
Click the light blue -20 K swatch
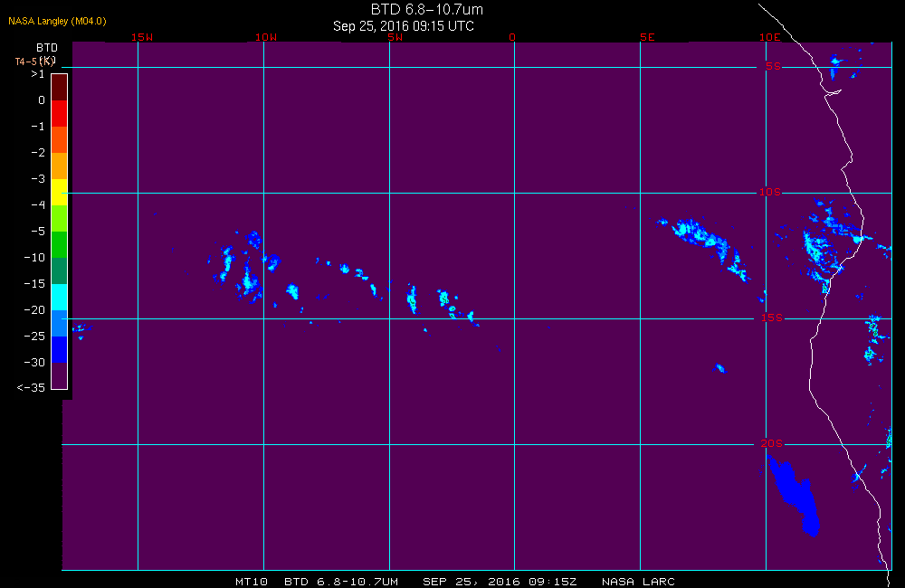(x=60, y=323)
